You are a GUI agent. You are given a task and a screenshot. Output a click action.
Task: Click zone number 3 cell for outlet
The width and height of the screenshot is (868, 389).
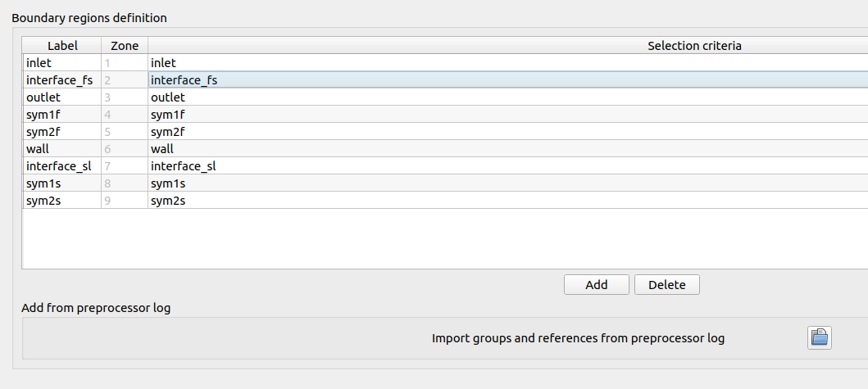[125, 97]
